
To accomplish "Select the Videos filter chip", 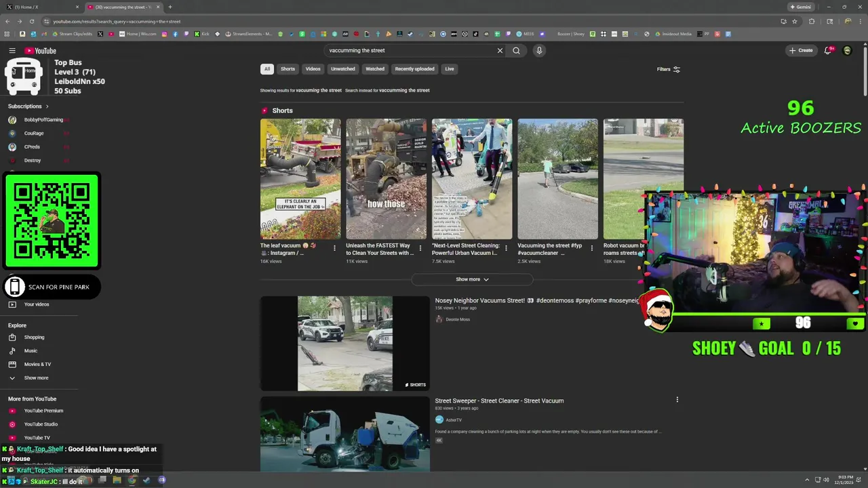I will [x=313, y=69].
